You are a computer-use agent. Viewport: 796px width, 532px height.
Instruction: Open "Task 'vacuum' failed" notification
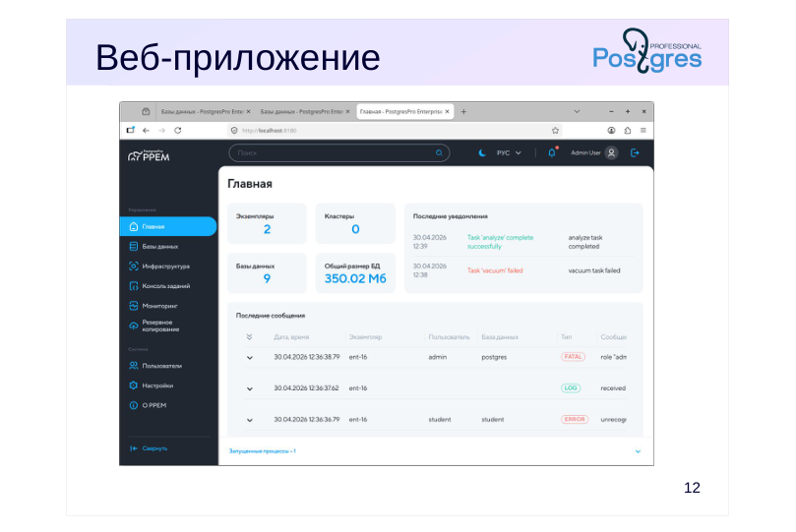pos(495,270)
